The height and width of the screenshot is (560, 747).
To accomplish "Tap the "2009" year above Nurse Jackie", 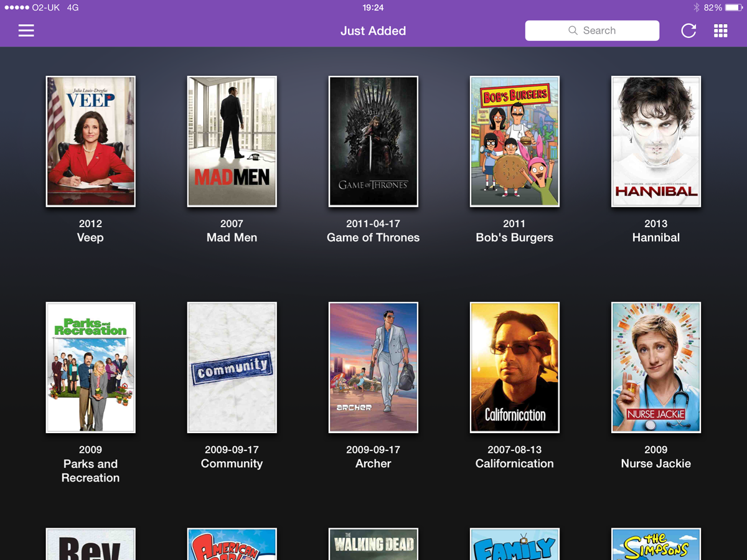I will [656, 449].
